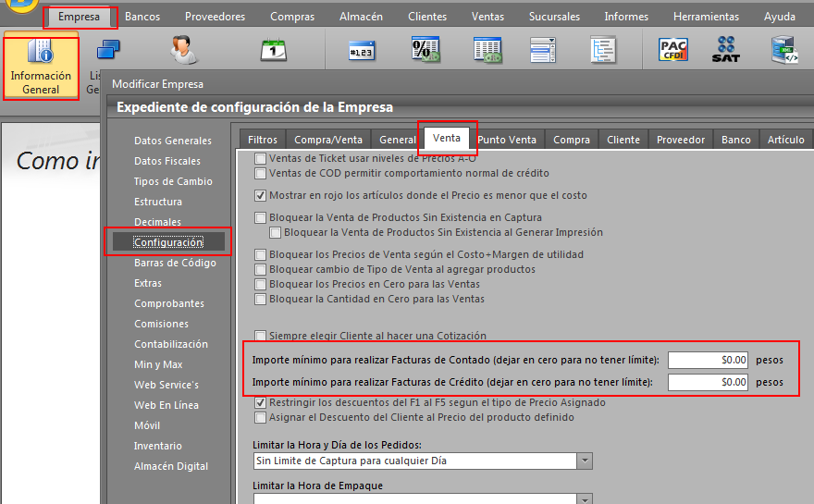This screenshot has width=814, height=504.
Task: Enable Ventas de Ticket niveles de Precios checkbox
Action: (x=261, y=158)
